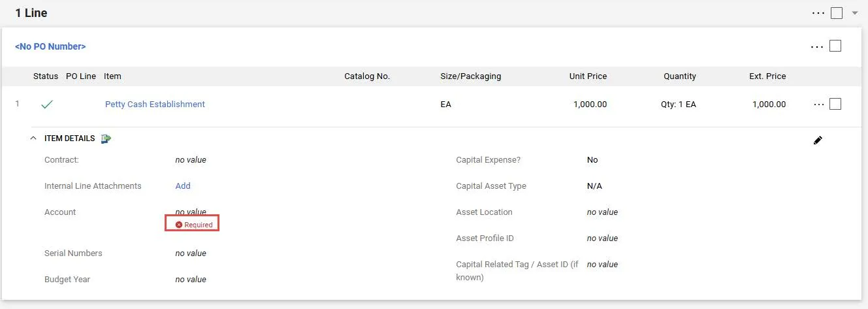The height and width of the screenshot is (309, 868).
Task: Click the EA size/packaging value
Action: (x=445, y=104)
